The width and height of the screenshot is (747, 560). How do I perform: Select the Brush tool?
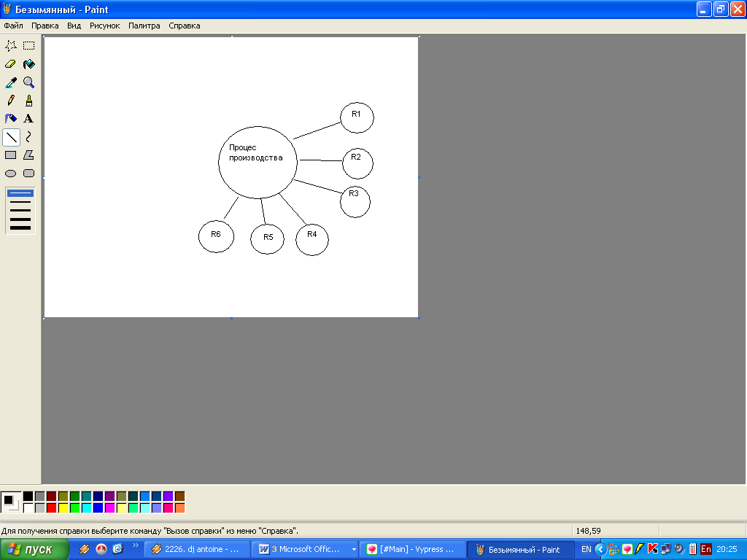[29, 101]
